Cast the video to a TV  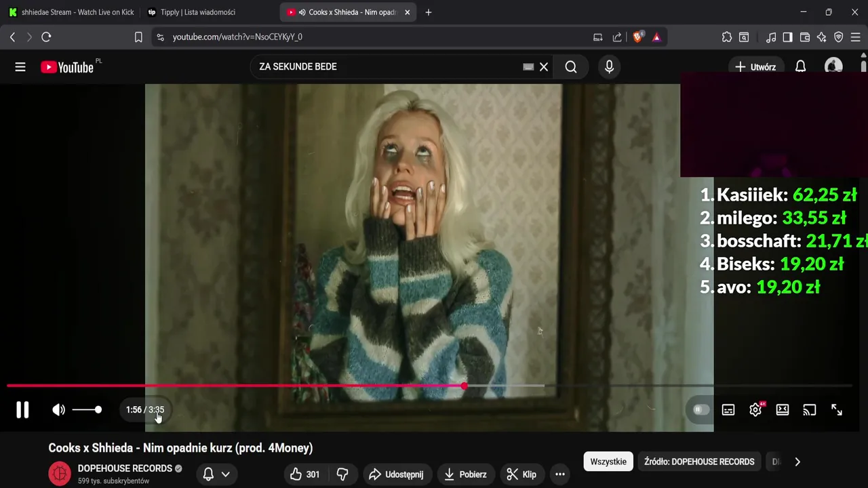[x=810, y=409]
